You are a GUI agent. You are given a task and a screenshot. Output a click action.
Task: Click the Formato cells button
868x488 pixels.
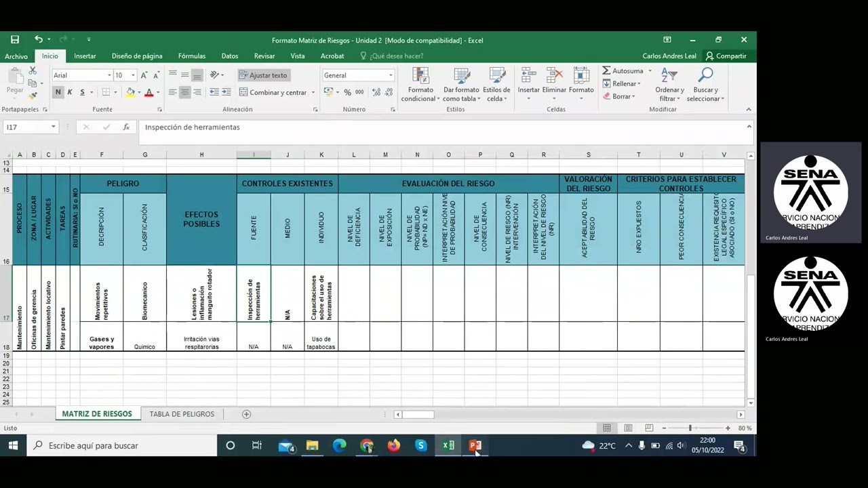click(581, 85)
